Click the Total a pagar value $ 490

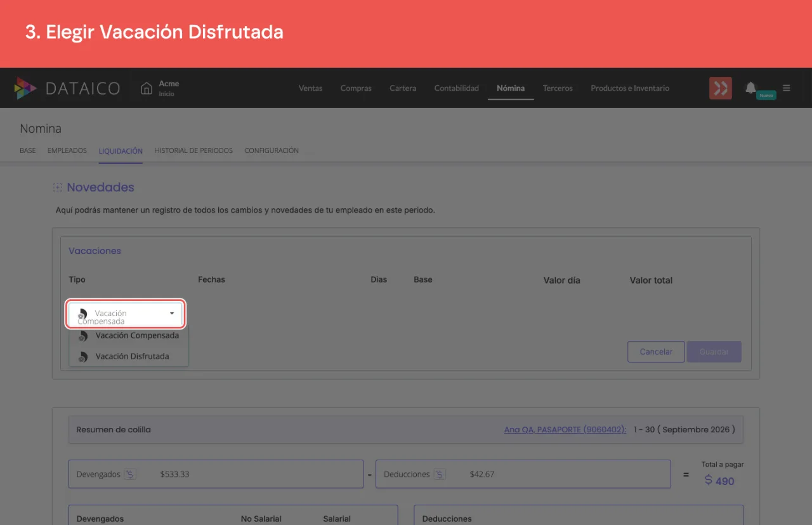pyautogui.click(x=720, y=481)
